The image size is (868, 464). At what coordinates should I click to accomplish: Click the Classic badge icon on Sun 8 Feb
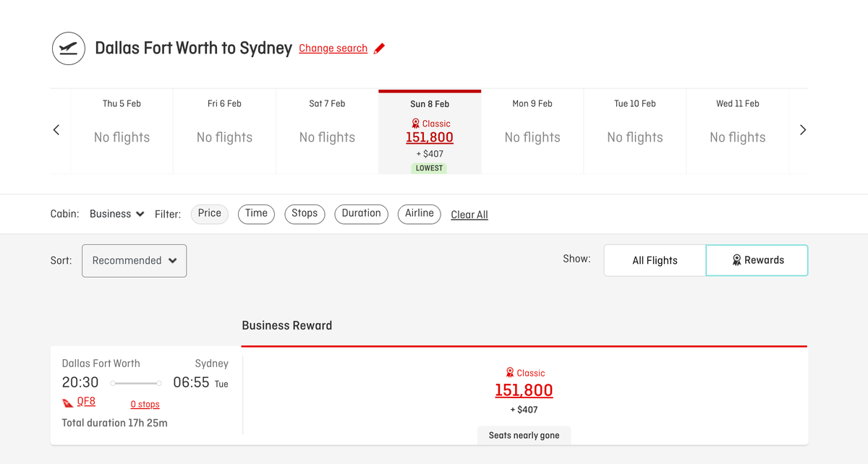point(415,123)
